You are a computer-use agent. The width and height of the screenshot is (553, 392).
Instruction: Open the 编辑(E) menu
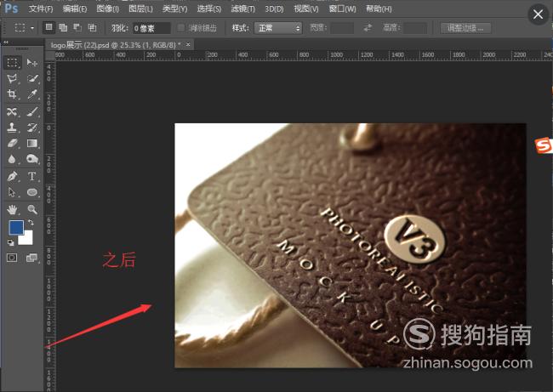click(75, 9)
